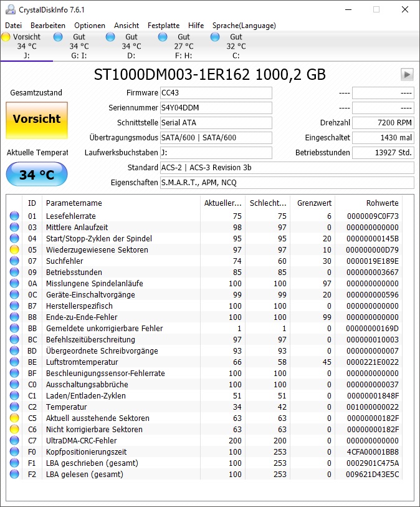
Task: Click the Aktueller... column header
Action: (x=222, y=203)
